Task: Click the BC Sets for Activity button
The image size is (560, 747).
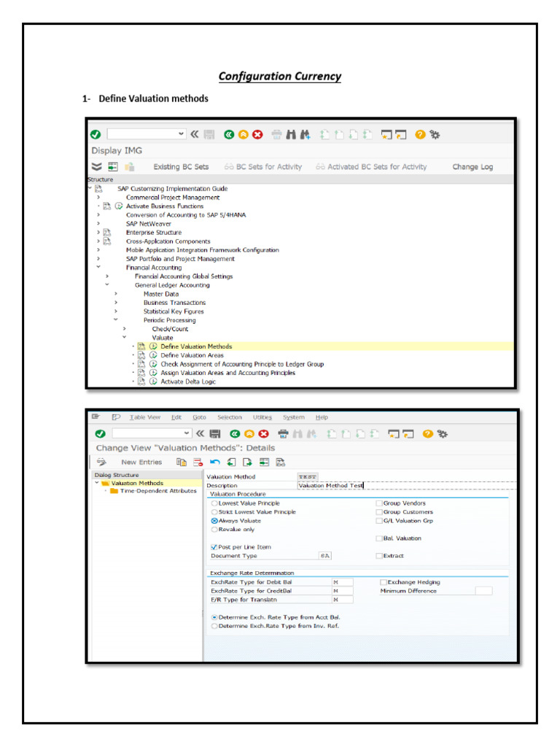Action: tap(263, 167)
